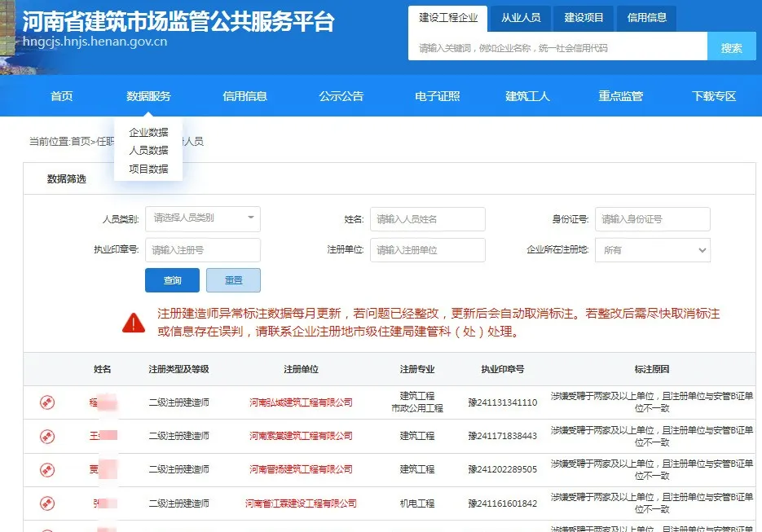Click the 首页 breadcrumb link
Image resolution: width=762 pixels, height=532 pixels.
click(x=81, y=142)
